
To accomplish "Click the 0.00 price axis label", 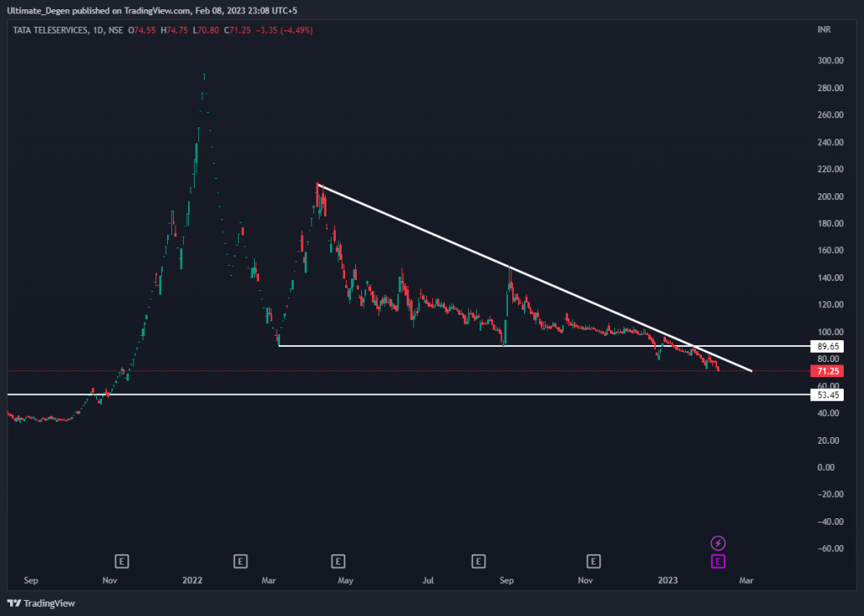I will [826, 467].
